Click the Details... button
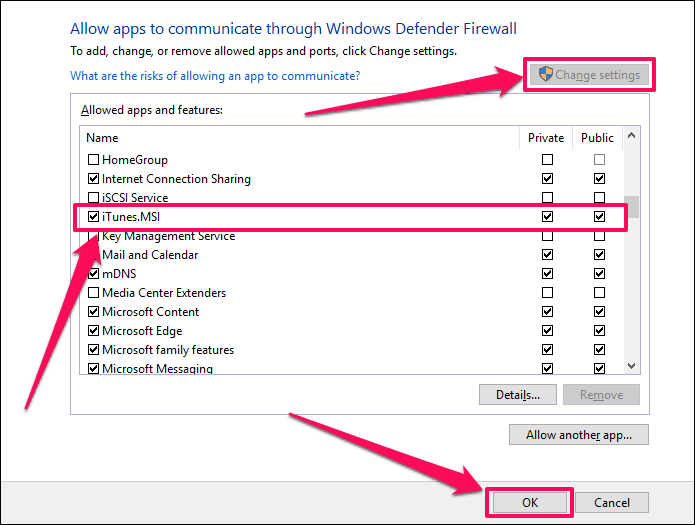Viewport: 695px width, 525px height. pyautogui.click(x=518, y=395)
